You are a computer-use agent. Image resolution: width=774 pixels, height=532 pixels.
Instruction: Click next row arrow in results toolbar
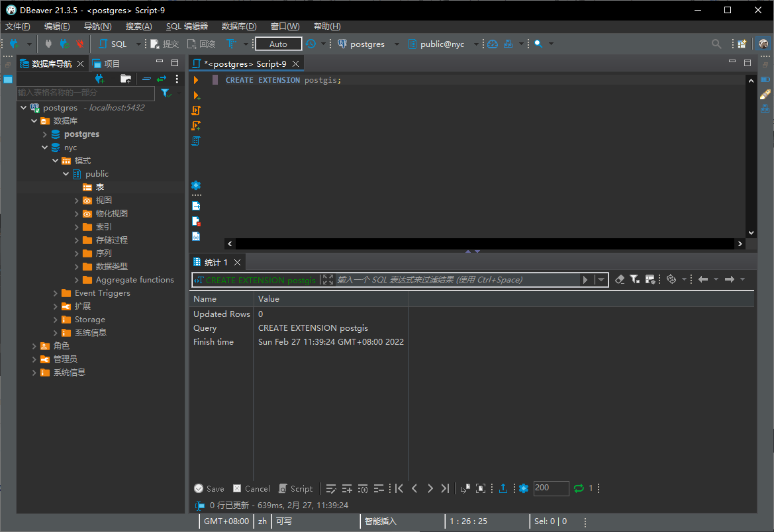[430, 488]
